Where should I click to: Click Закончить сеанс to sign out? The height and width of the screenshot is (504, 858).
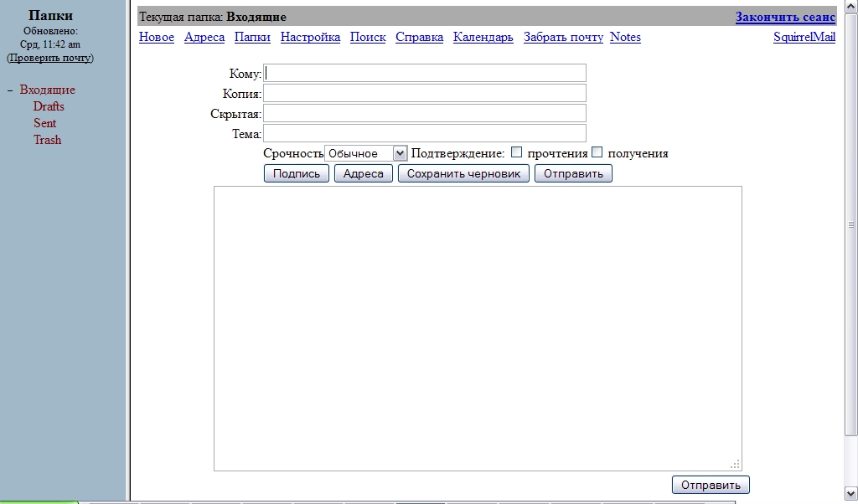click(x=785, y=17)
